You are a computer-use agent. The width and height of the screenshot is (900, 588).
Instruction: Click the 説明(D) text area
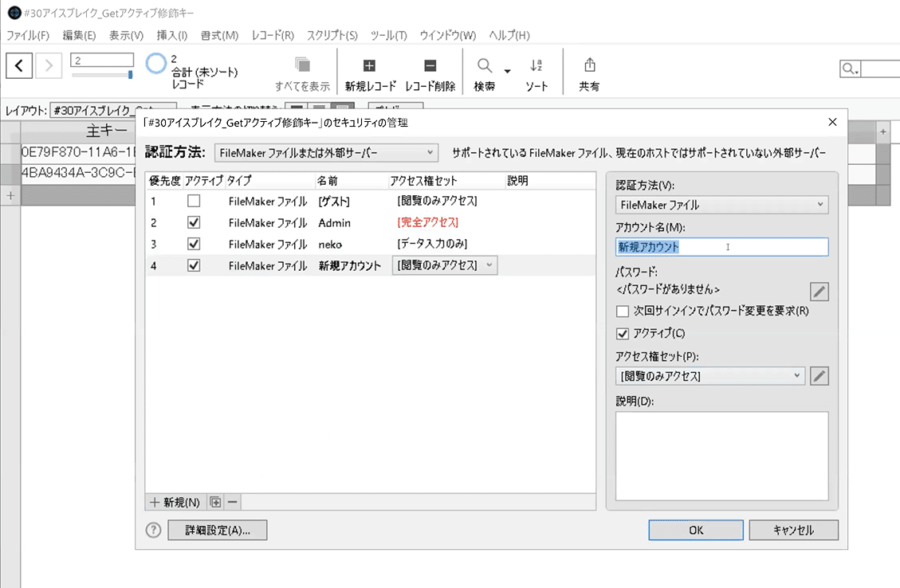[721, 456]
